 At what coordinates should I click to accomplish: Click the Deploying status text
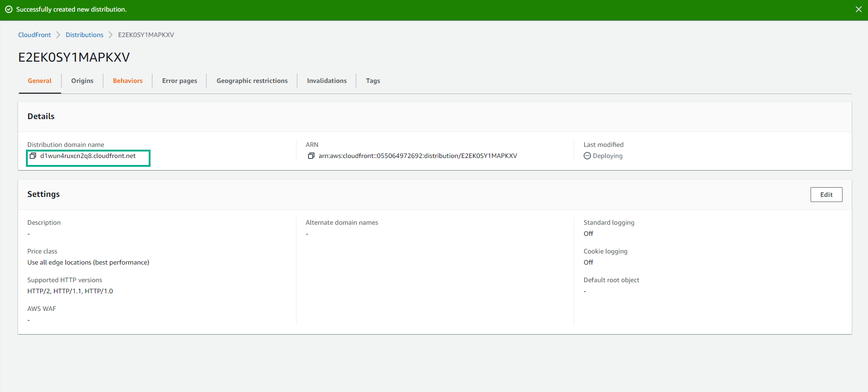608,156
